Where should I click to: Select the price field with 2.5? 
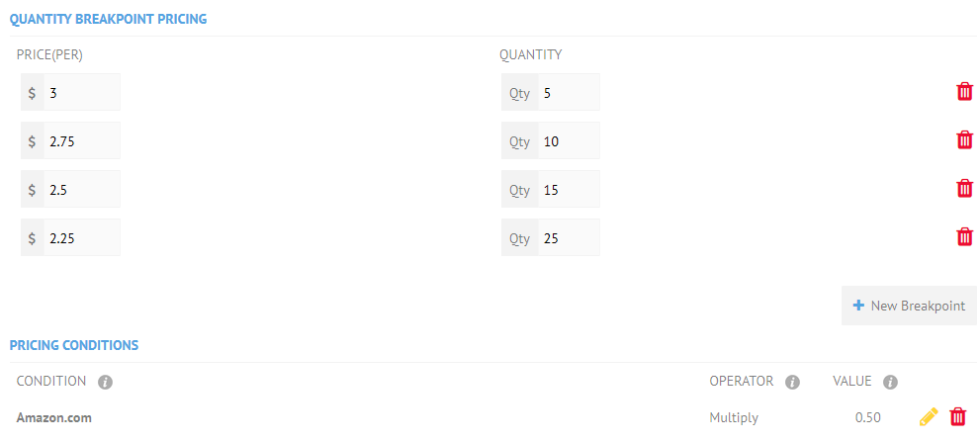tap(81, 190)
